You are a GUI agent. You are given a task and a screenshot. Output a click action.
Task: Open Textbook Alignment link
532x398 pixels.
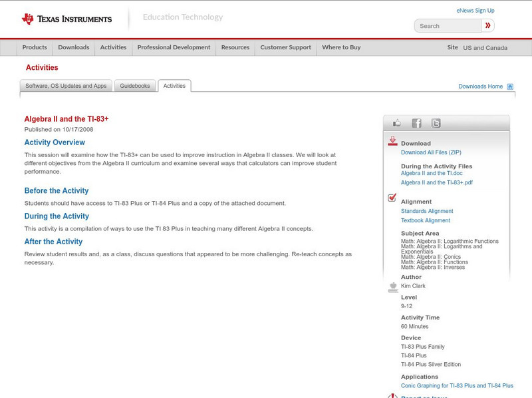[426, 221]
